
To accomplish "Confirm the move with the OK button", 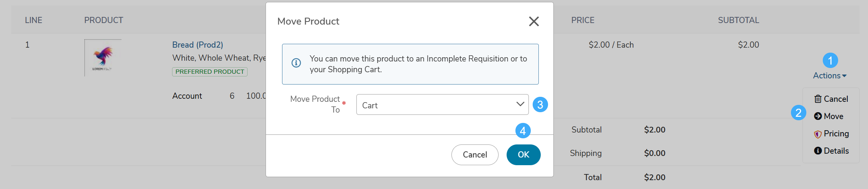I will pos(523,155).
